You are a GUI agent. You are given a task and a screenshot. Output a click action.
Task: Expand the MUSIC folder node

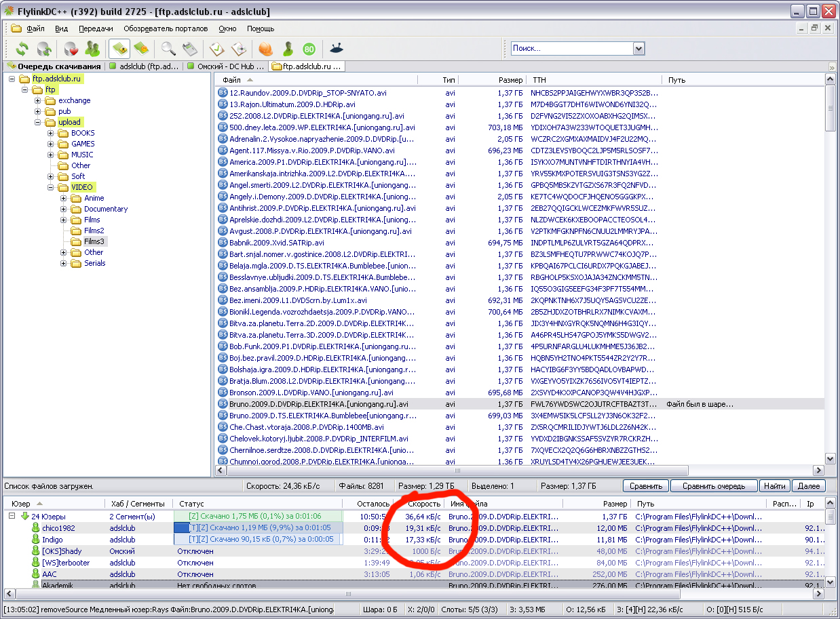(x=51, y=155)
